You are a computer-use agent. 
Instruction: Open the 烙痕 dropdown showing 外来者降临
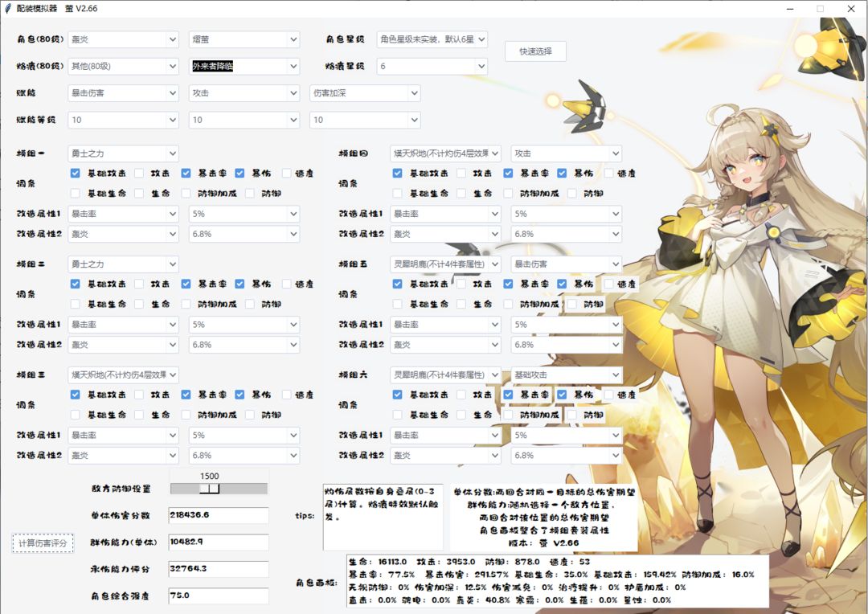click(244, 66)
